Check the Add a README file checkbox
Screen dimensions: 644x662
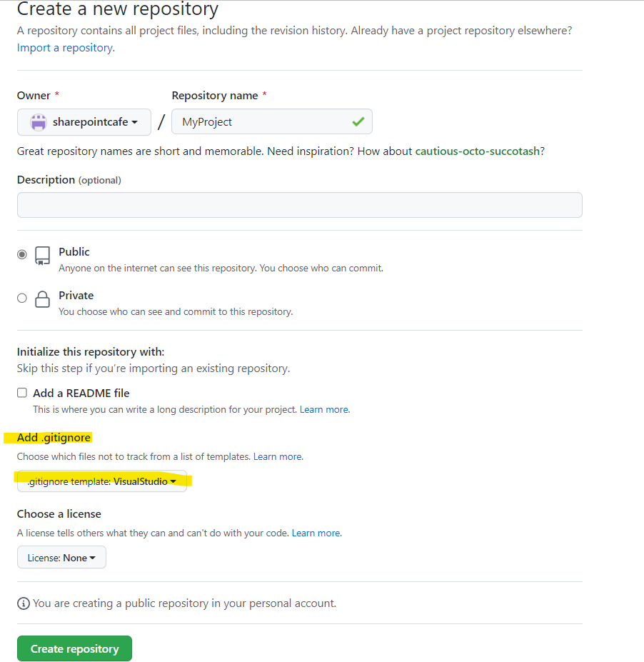point(22,393)
